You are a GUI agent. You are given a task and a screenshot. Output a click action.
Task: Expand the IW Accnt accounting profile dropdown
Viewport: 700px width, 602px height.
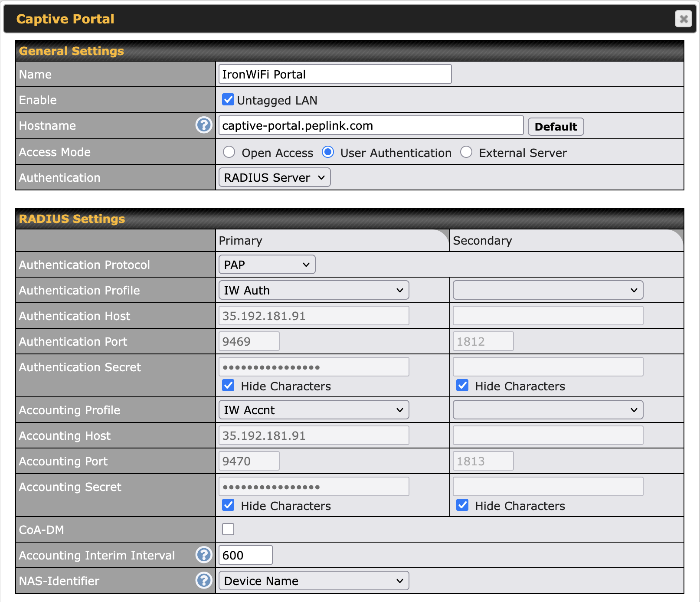click(x=314, y=410)
